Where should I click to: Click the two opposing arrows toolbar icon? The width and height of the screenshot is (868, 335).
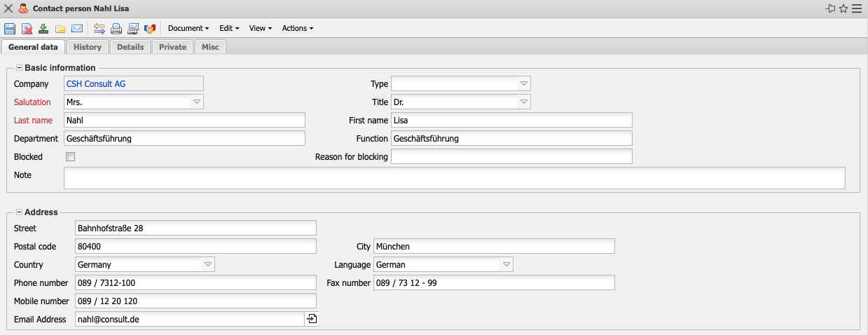pyautogui.click(x=99, y=29)
